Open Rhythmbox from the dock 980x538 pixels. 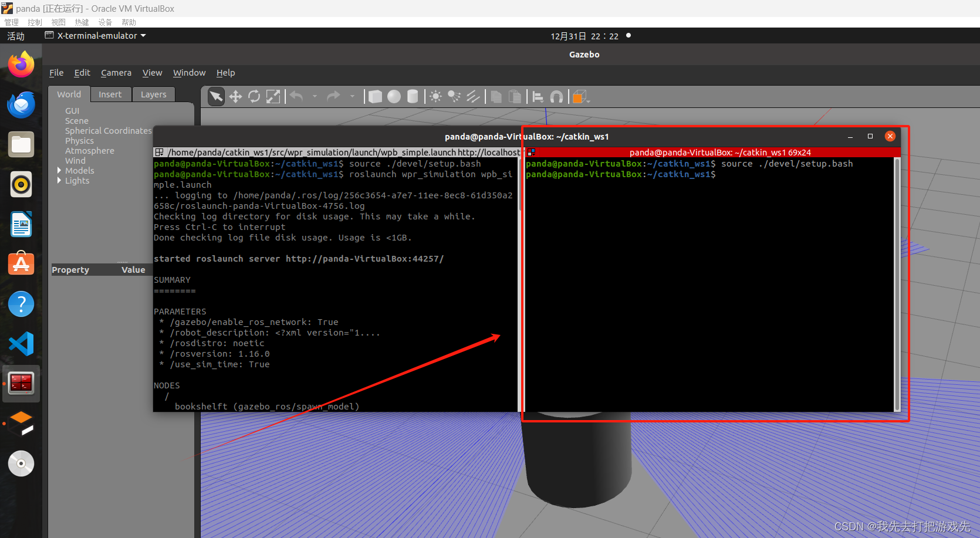click(21, 184)
